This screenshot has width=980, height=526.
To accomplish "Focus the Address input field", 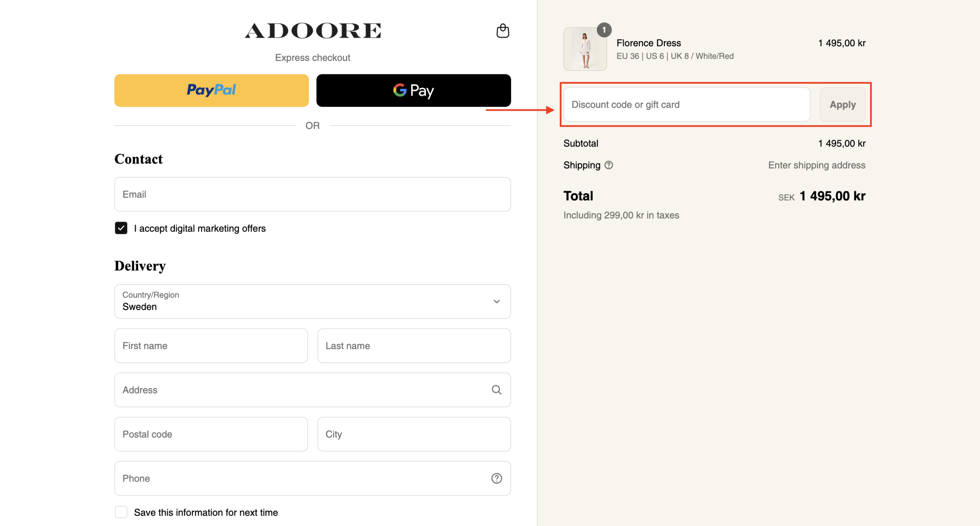I will click(x=312, y=390).
